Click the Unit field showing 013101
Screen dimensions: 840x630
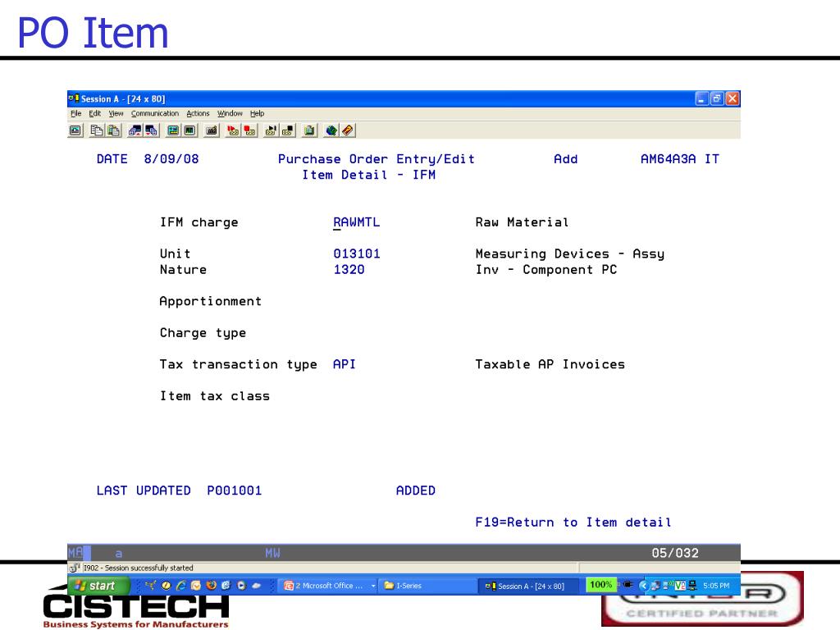pos(357,254)
